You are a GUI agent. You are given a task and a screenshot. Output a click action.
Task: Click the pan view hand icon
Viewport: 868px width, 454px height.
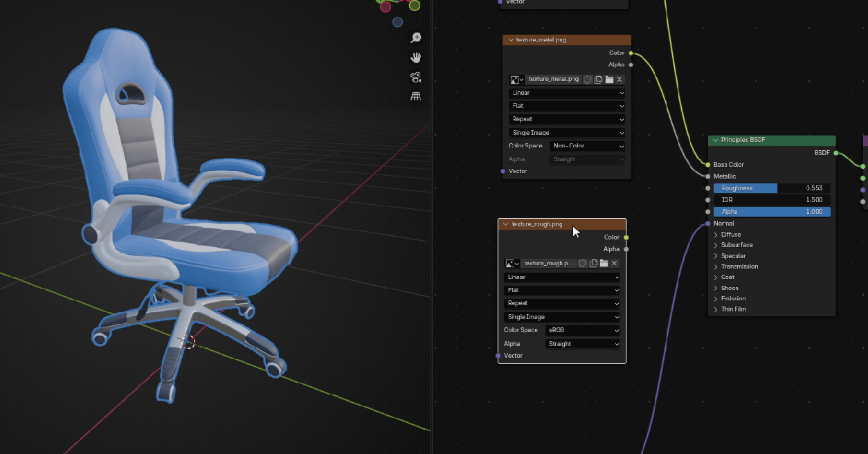(x=416, y=57)
